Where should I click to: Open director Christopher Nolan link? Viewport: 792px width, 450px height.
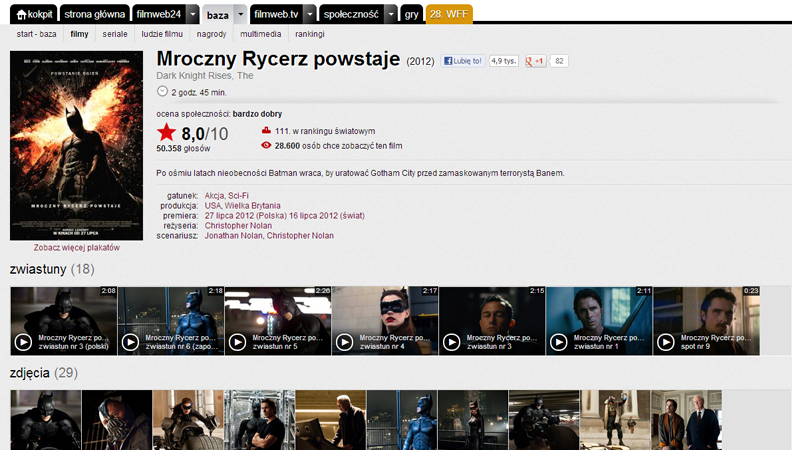[x=238, y=226]
